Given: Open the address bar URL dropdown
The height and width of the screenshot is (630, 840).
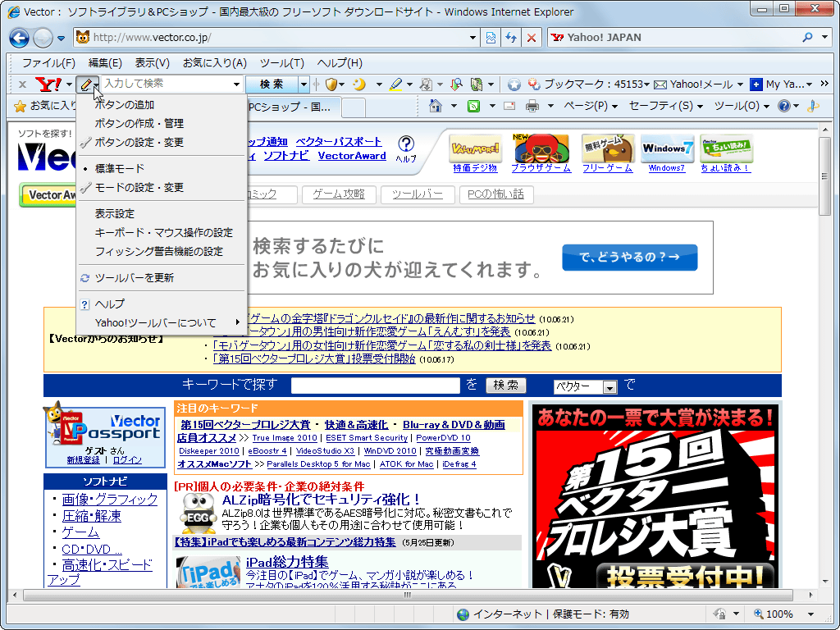Looking at the screenshot, I should (x=472, y=38).
